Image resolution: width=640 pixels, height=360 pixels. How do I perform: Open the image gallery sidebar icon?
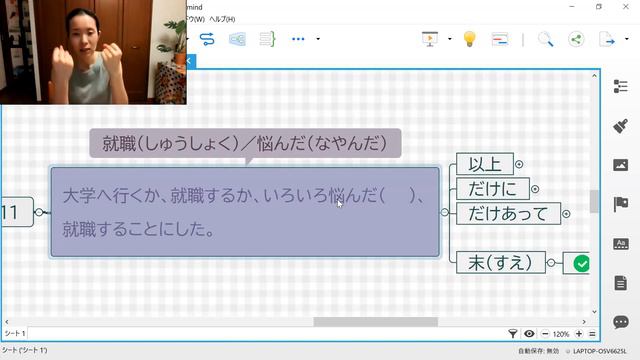tap(620, 165)
